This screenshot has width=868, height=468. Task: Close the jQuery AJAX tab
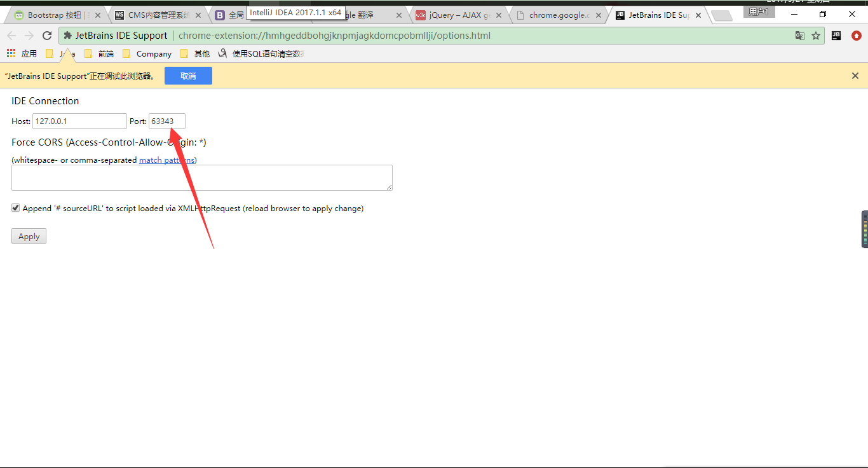[499, 15]
